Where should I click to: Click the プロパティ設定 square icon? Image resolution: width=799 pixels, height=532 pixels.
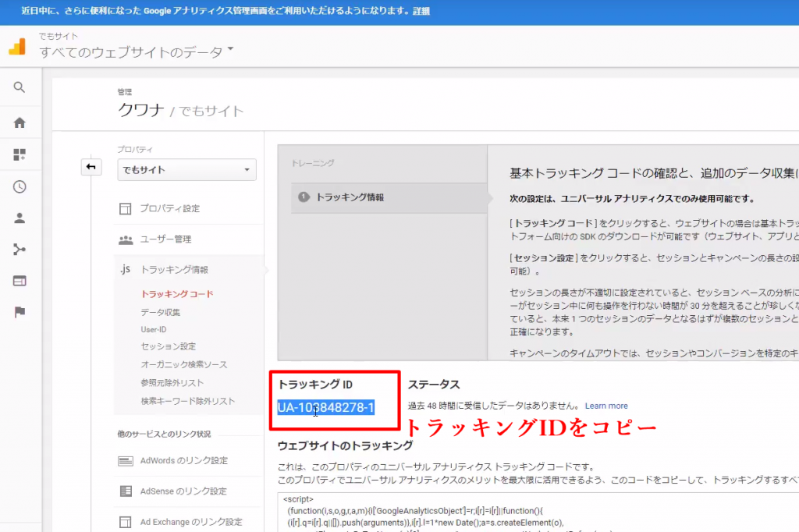click(126, 208)
